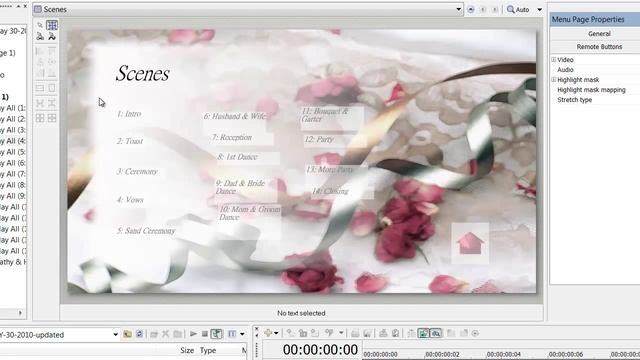
Task: Click the 'No text selected' status bar
Action: point(301,313)
